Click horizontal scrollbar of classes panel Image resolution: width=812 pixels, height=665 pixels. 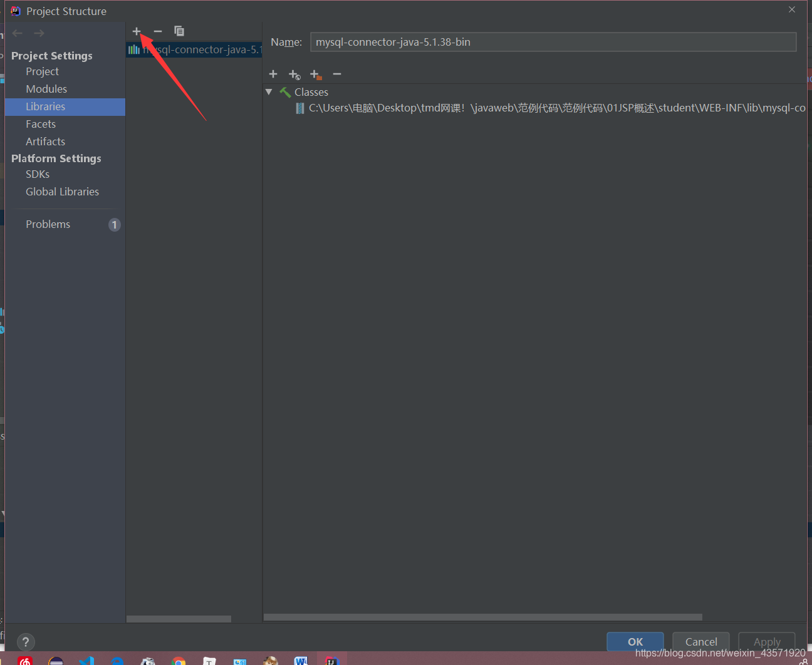(483, 617)
